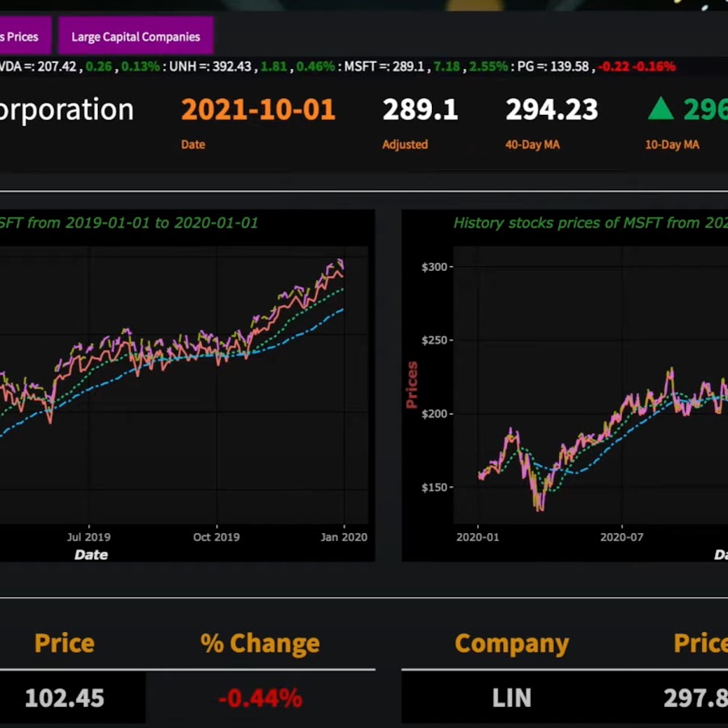The height and width of the screenshot is (728, 728).
Task: Click the 'Adjusted' label under 289.1
Action: (x=405, y=145)
